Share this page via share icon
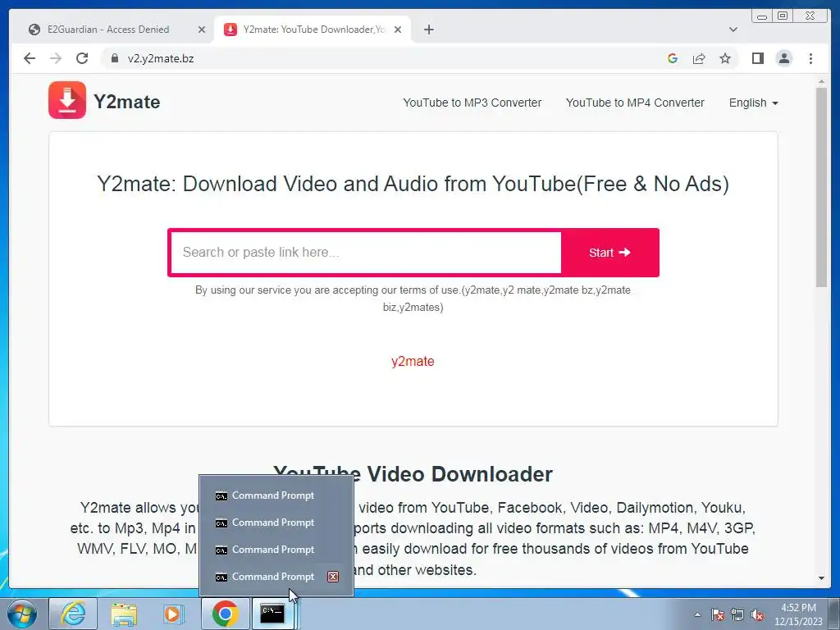Image resolution: width=840 pixels, height=630 pixels. (x=699, y=58)
